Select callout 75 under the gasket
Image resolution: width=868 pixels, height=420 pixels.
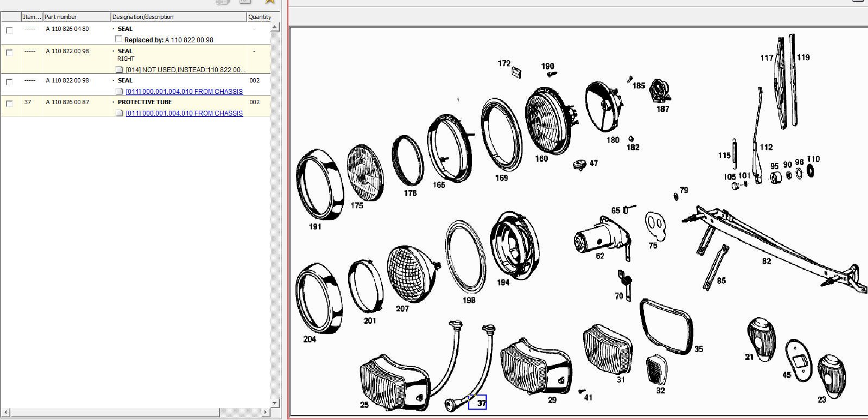pos(653,245)
